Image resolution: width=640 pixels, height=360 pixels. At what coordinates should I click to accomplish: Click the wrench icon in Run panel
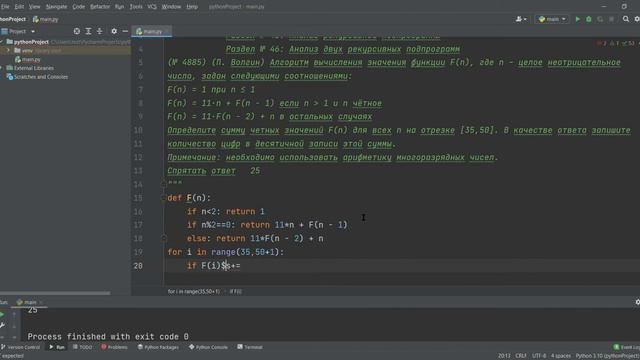(2, 325)
